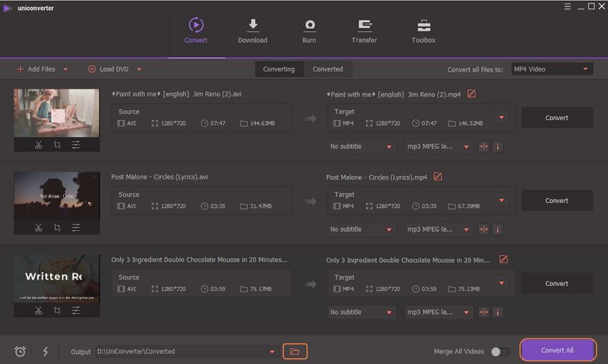The image size is (608, 364).
Task: Open the Chocolate Mousse video thumbnail
Action: (x=57, y=279)
